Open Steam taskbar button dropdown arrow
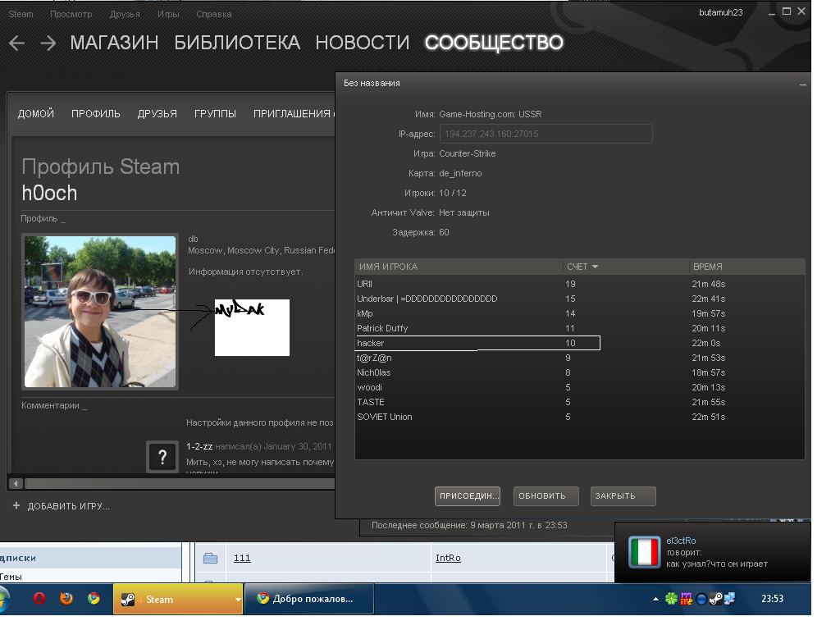 click(238, 600)
